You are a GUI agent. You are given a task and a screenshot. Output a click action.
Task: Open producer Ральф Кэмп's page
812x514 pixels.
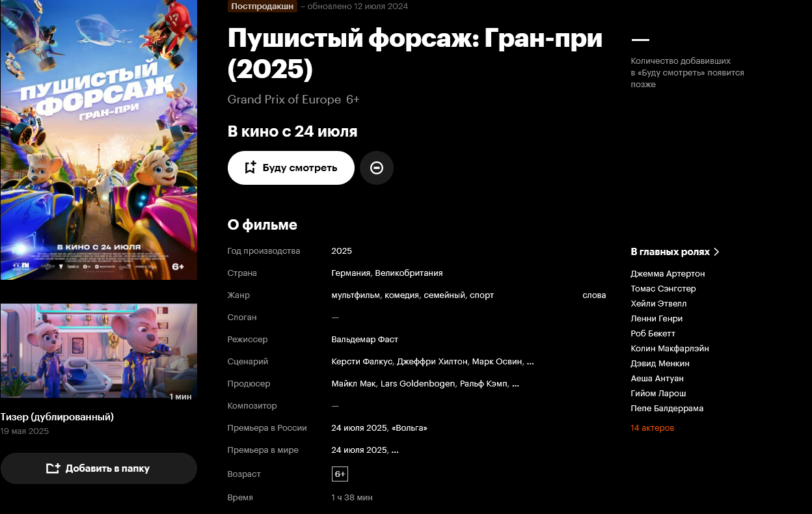(x=483, y=384)
